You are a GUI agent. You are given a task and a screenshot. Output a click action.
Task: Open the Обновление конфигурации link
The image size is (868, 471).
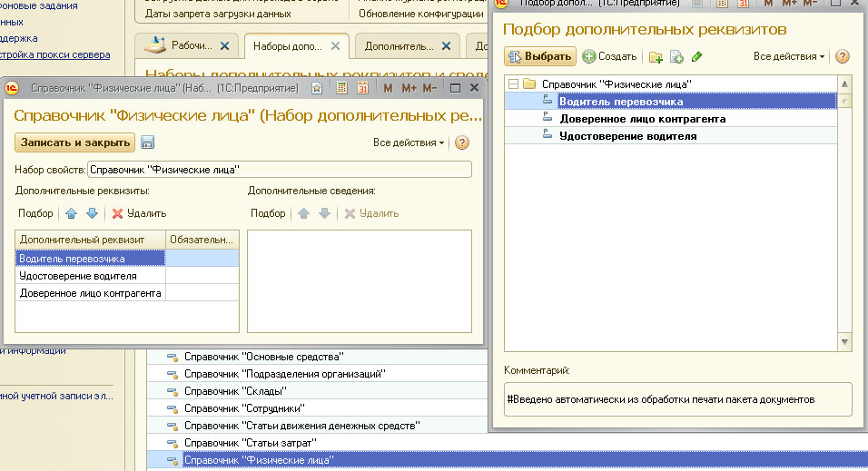pos(420,14)
